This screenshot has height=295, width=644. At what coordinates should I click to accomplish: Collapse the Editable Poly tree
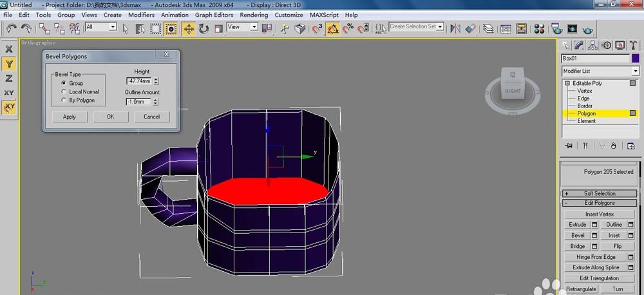567,83
